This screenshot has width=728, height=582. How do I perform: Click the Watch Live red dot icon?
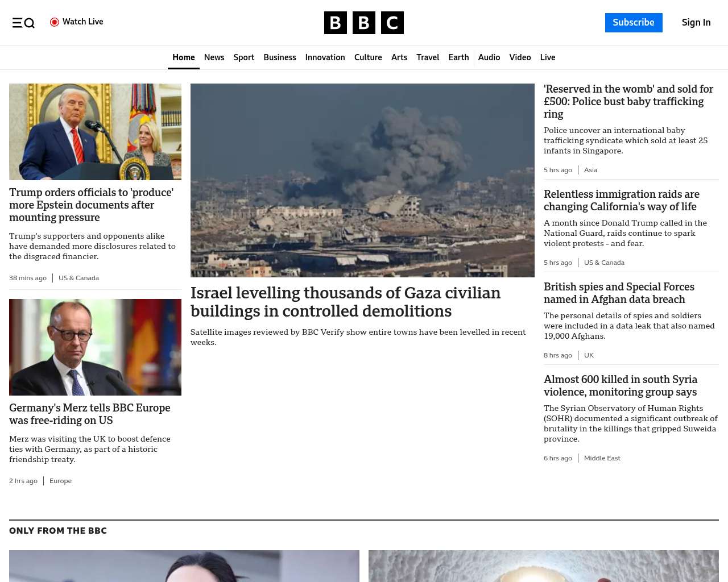55,22
